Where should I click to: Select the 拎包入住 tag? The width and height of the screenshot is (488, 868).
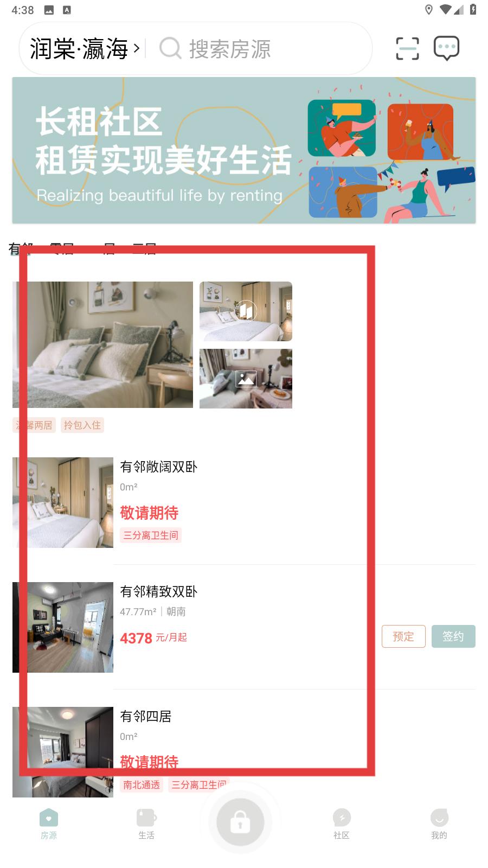click(82, 425)
